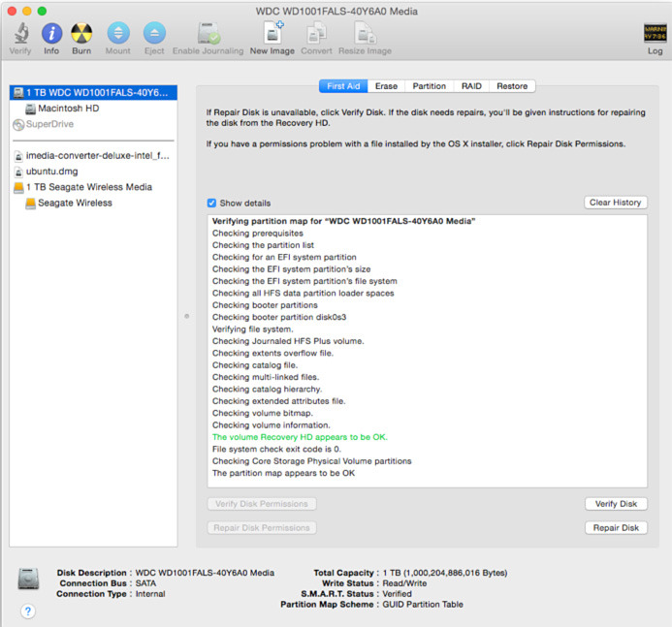The width and height of the screenshot is (672, 627).
Task: Toggle the Show details checkbox
Action: [211, 203]
